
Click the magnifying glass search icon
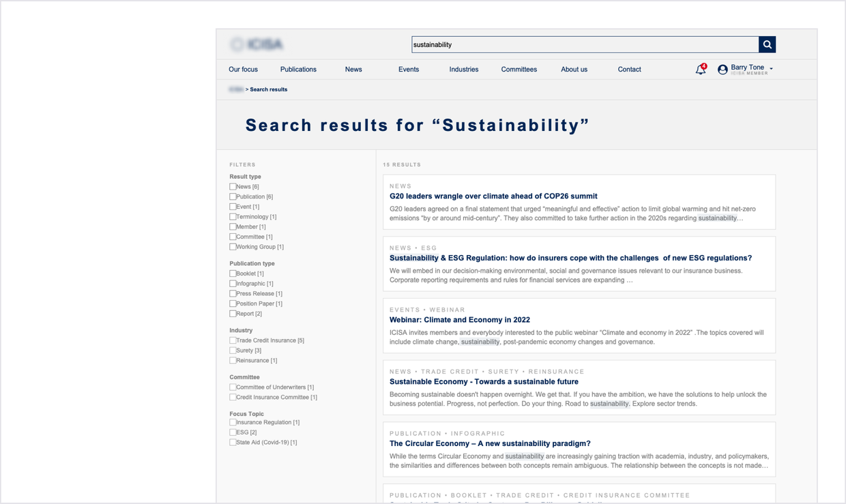click(x=767, y=44)
